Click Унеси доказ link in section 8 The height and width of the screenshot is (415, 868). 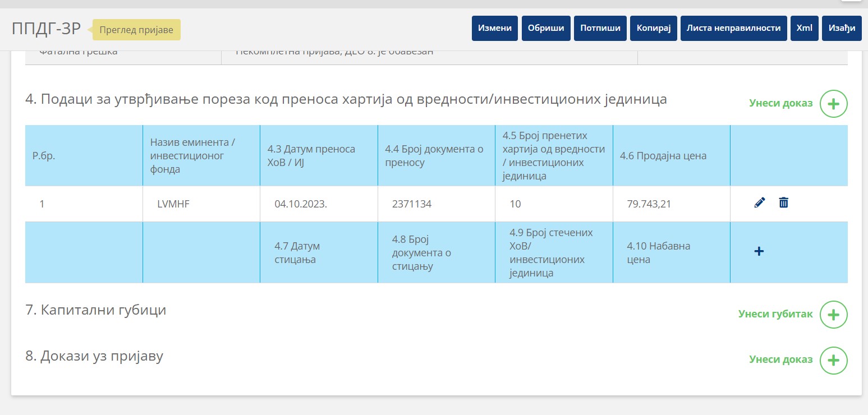781,359
